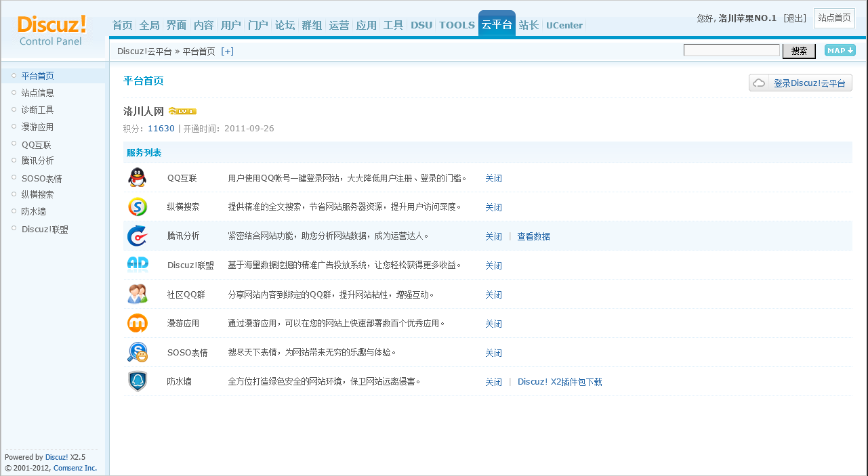Select 防水墙 in the sidebar
The width and height of the screenshot is (868, 476).
pos(33,211)
